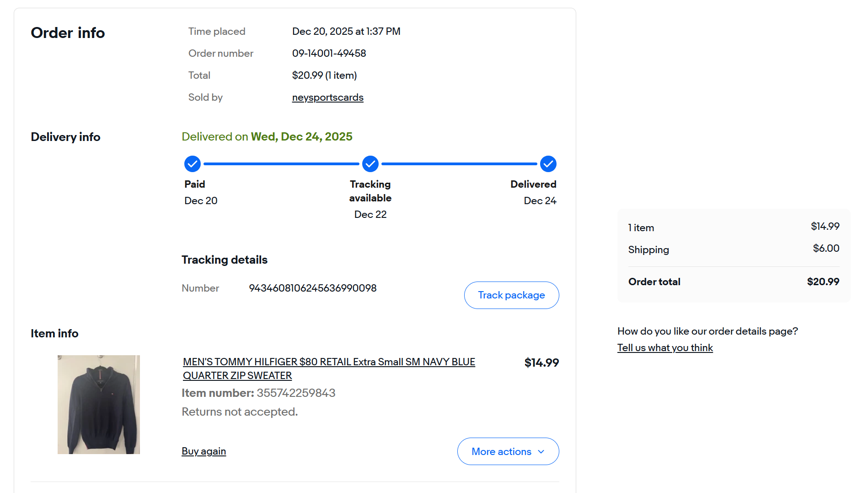The image size is (868, 493).
Task: Click Tell us what you think link
Action: [665, 348]
